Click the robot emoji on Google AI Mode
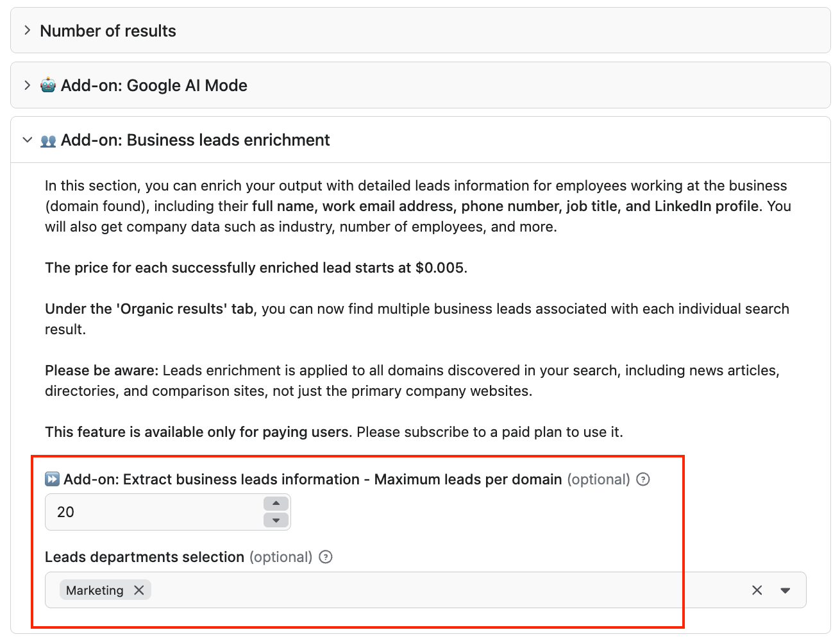Image resolution: width=840 pixels, height=639 pixels. click(x=47, y=85)
